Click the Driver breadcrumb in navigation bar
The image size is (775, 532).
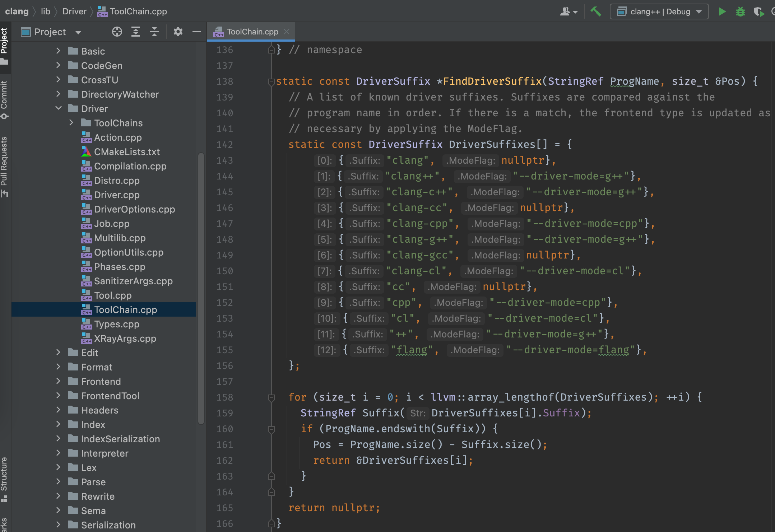click(x=74, y=11)
